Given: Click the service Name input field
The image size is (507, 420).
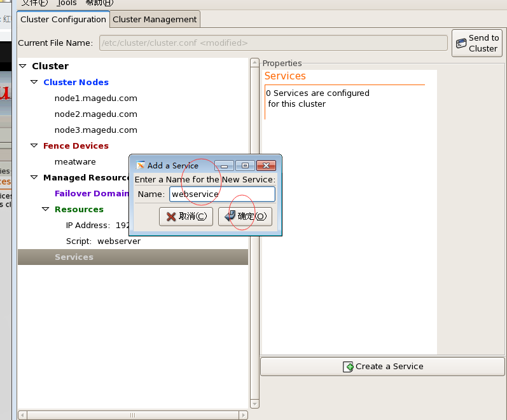Looking at the screenshot, I should (x=222, y=194).
